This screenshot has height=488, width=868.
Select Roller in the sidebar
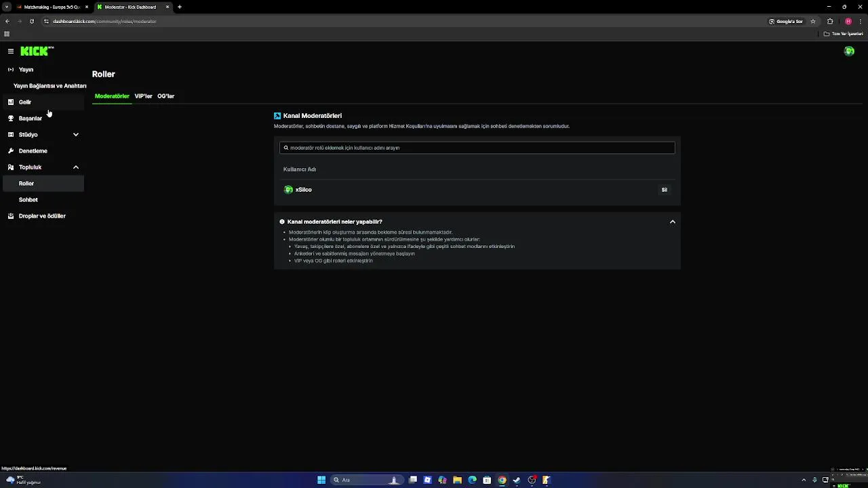(x=45, y=183)
